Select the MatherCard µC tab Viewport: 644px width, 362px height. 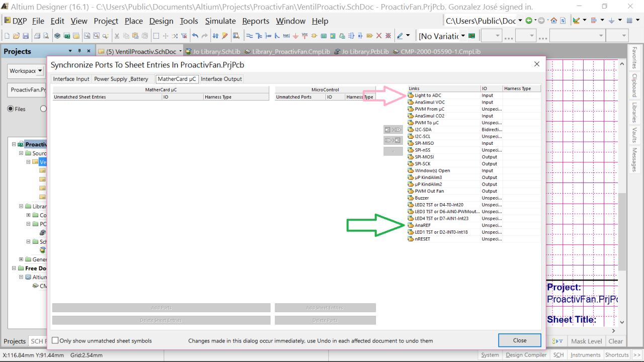coord(176,79)
